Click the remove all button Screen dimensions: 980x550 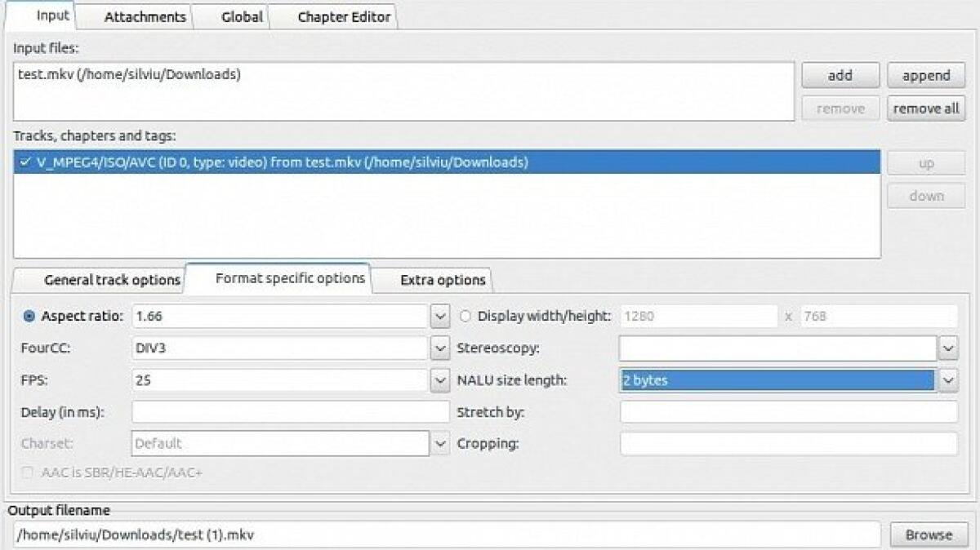pos(925,108)
